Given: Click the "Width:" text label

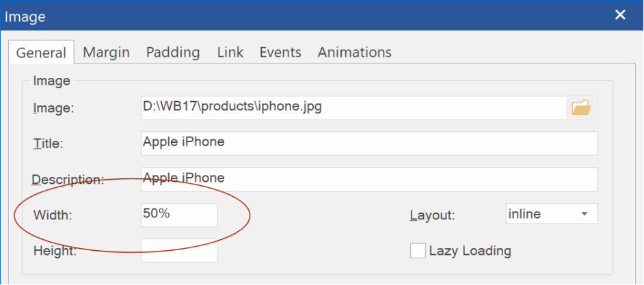Looking at the screenshot, I should click(x=53, y=215).
